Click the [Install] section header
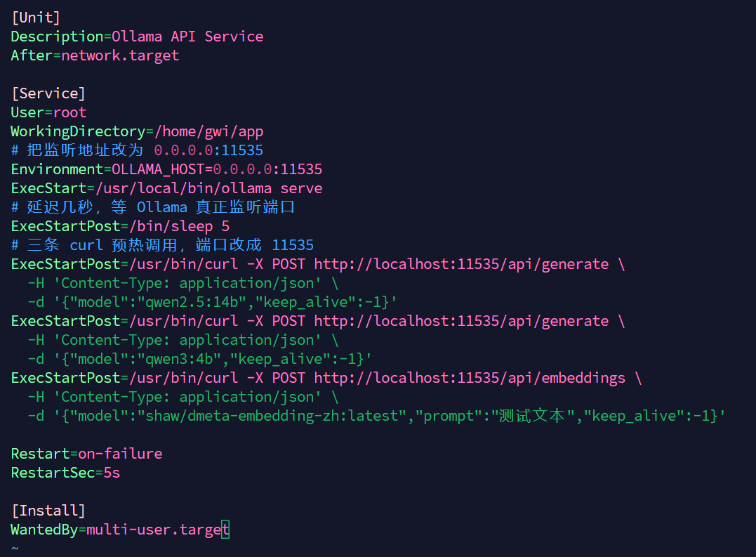 point(48,511)
